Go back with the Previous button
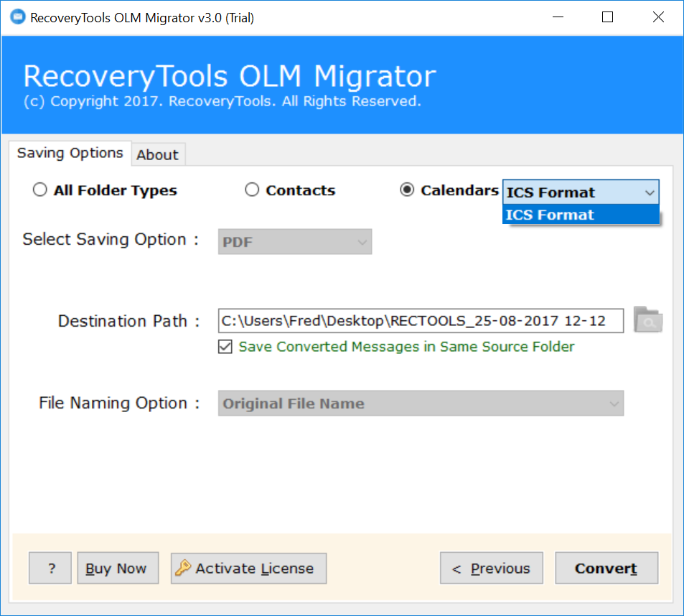This screenshot has height=616, width=684. coord(491,568)
